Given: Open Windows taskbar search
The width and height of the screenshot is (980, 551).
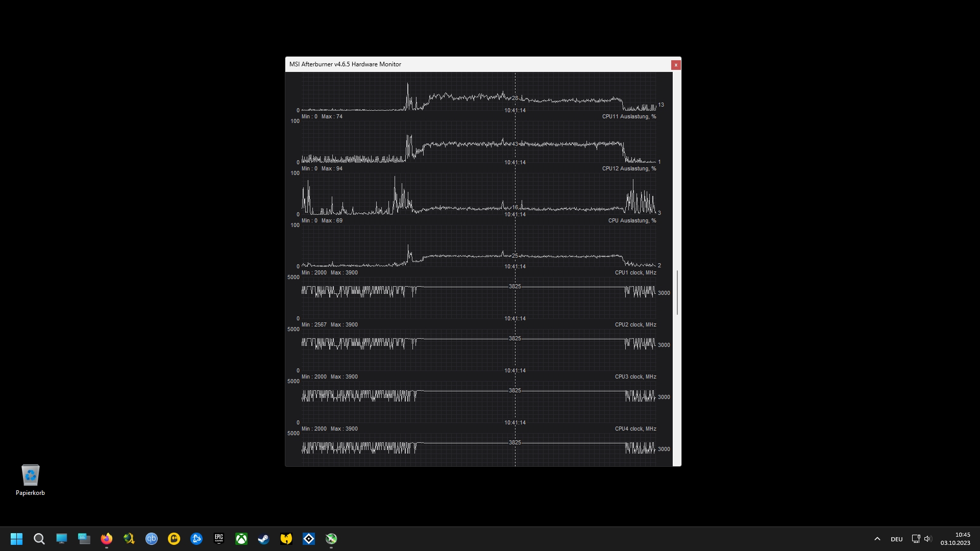Looking at the screenshot, I should coord(39,539).
